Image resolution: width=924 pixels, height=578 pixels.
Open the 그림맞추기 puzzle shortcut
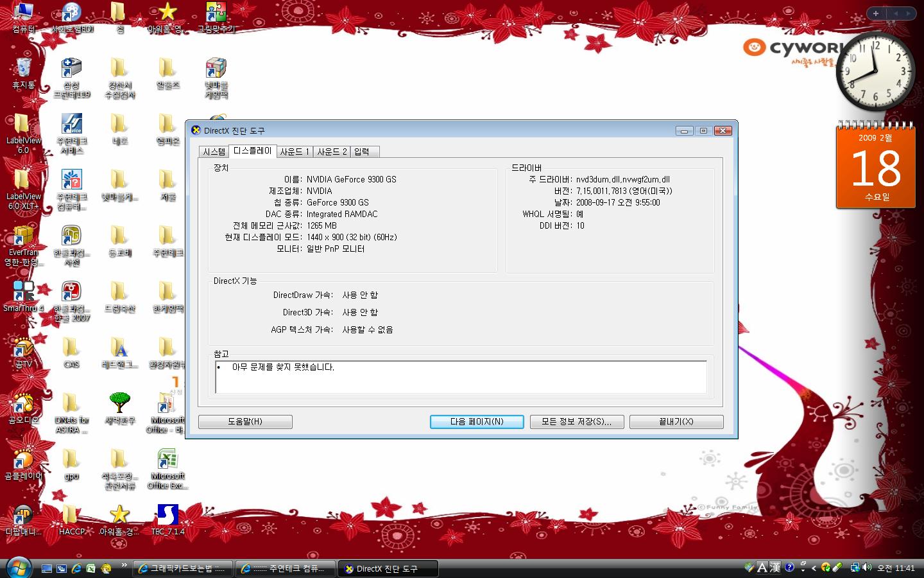coord(216,18)
